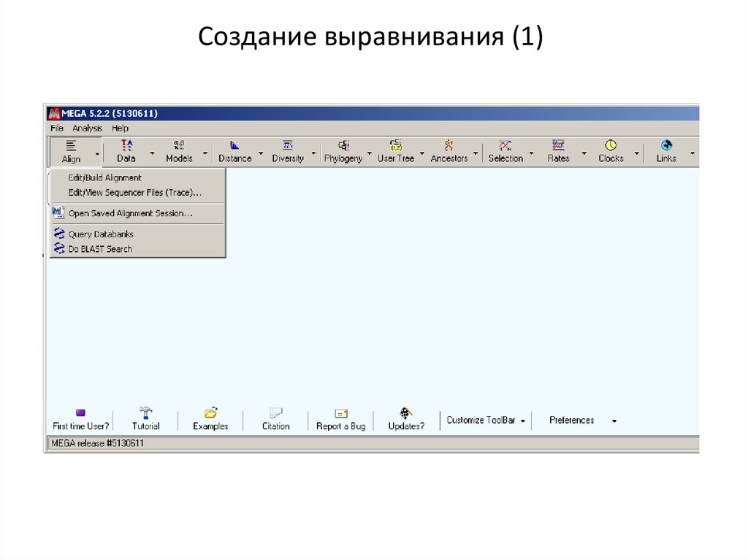This screenshot has width=748, height=560.
Task: Select the Distance toolbar icon
Action: (234, 146)
